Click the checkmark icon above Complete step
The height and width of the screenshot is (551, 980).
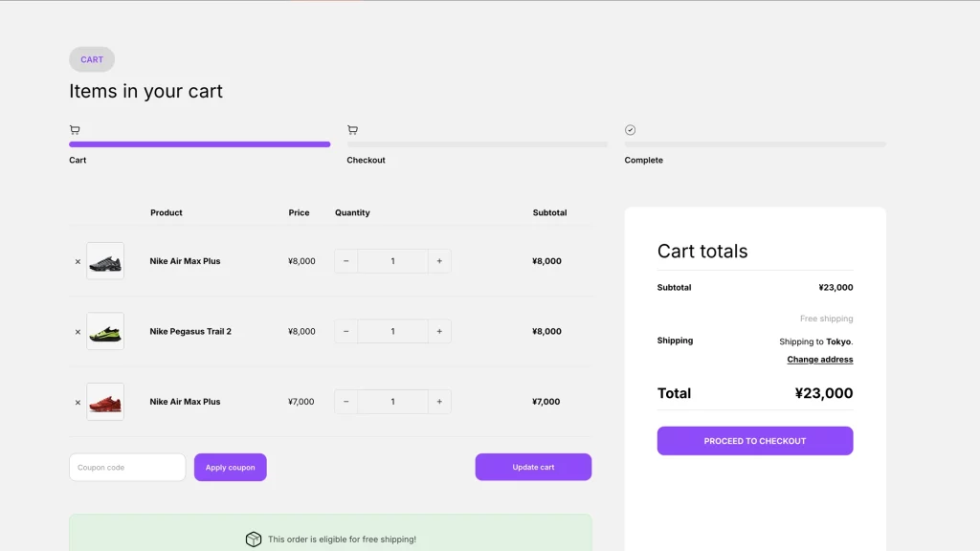pos(630,130)
